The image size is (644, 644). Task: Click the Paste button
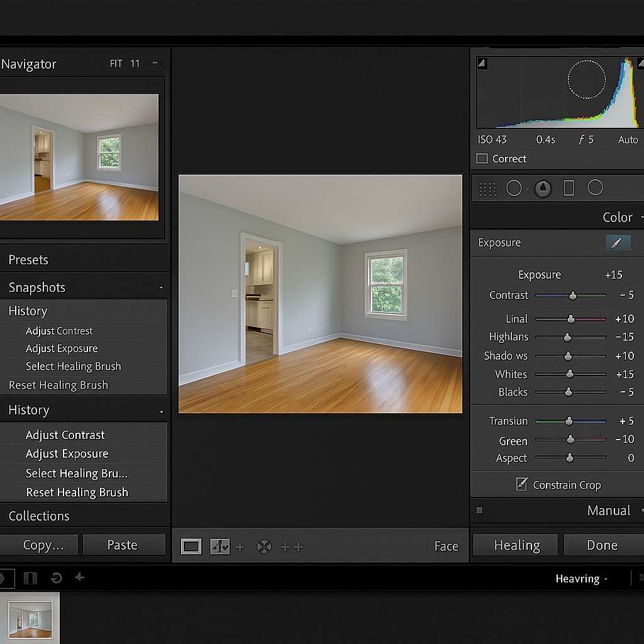[124, 545]
